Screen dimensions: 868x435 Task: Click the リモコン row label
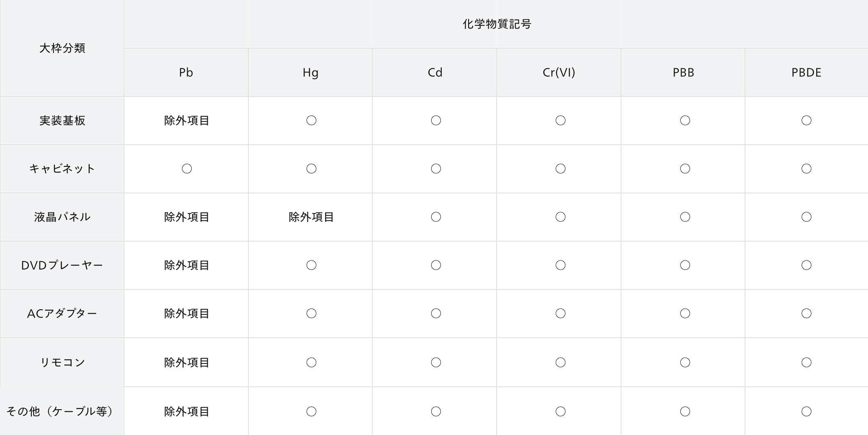[62, 362]
